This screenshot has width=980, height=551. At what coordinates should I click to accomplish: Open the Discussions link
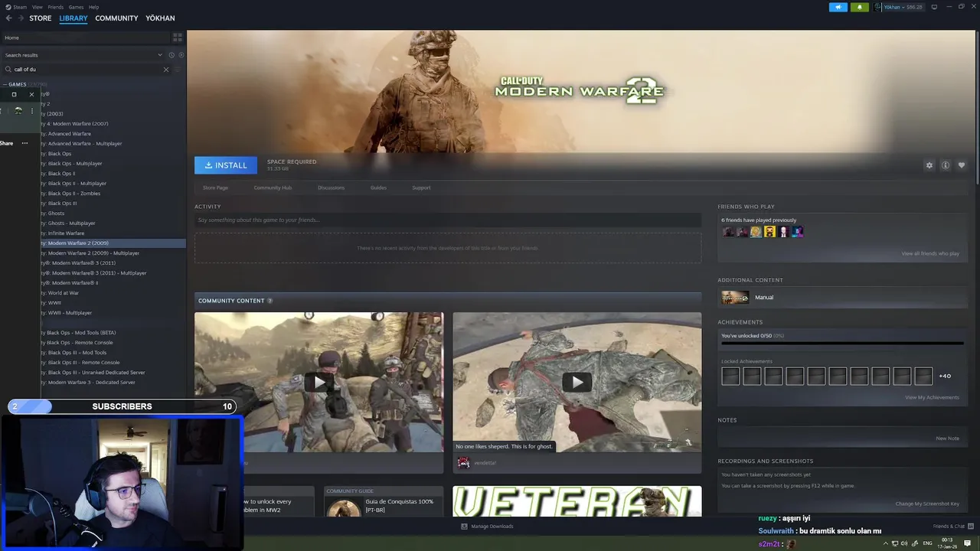point(332,187)
